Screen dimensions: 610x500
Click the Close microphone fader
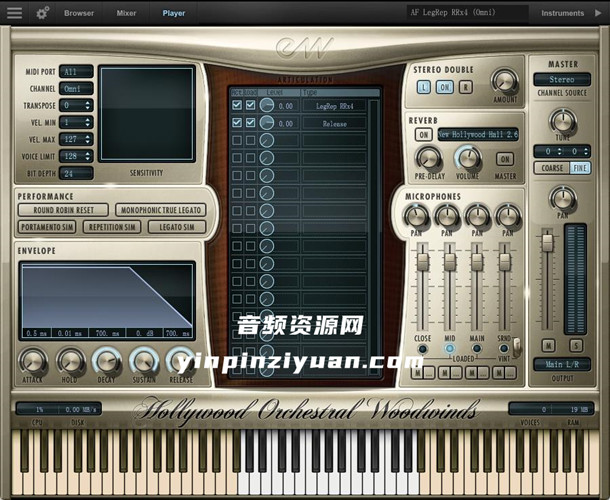tap(422, 261)
